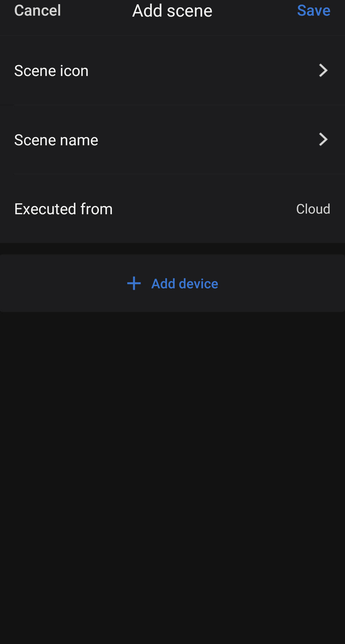Click blank middle of Scene icon row
345x644 pixels.
pyautogui.click(x=201, y=71)
